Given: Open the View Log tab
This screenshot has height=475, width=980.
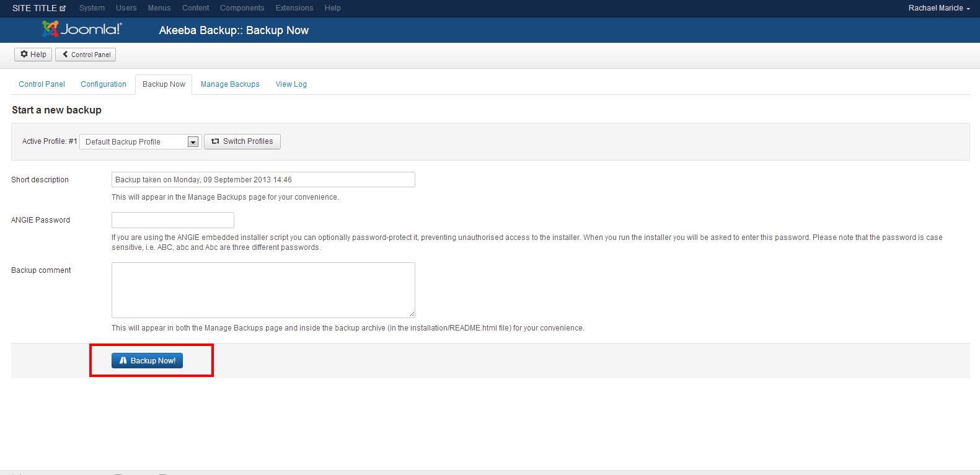Looking at the screenshot, I should click(291, 84).
